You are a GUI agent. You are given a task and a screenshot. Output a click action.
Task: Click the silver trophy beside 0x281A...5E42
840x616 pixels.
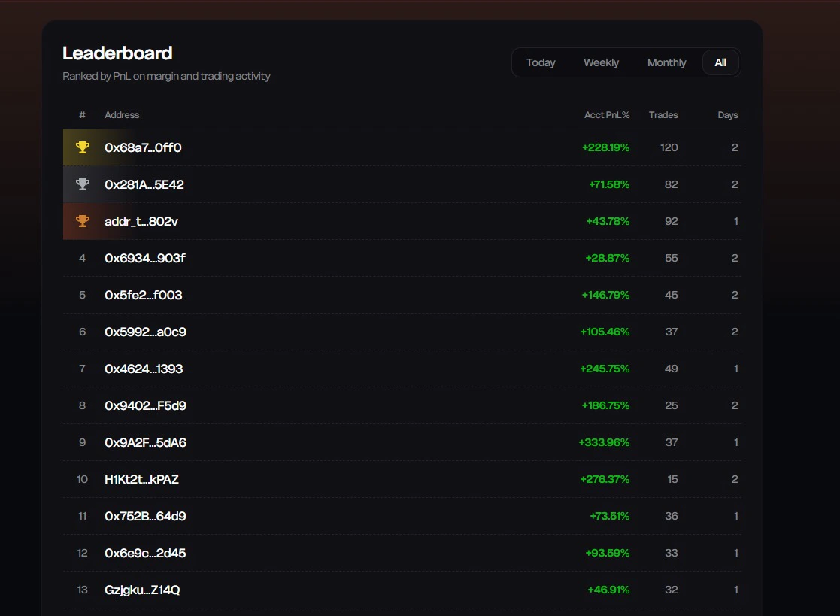pyautogui.click(x=82, y=184)
